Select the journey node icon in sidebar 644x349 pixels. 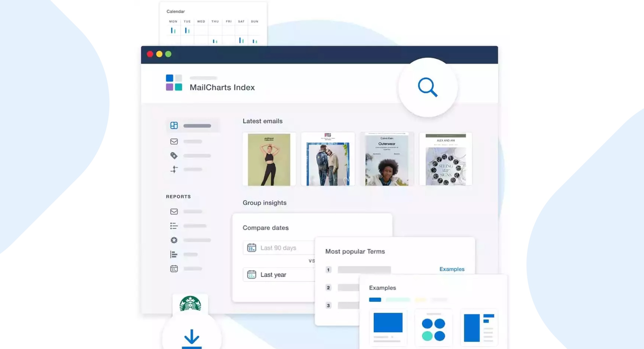coord(174,169)
